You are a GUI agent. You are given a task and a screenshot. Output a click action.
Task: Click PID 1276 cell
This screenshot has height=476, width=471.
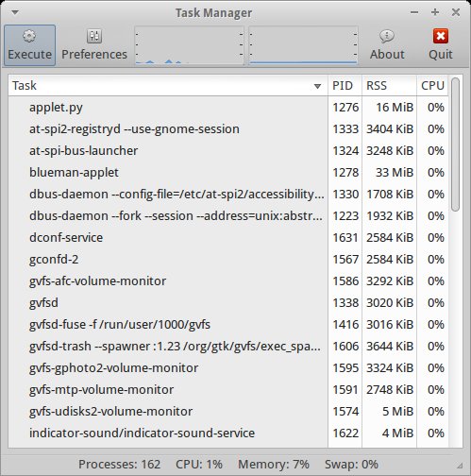click(345, 108)
